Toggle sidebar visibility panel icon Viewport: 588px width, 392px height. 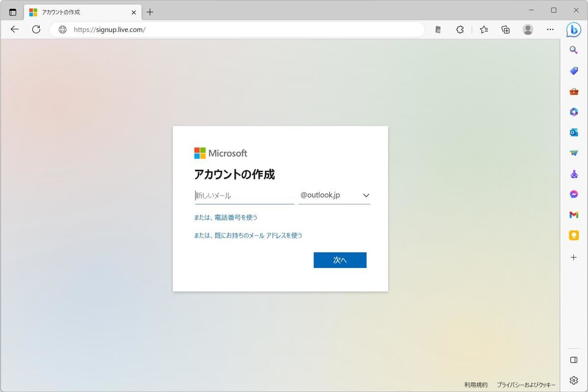[x=574, y=360]
